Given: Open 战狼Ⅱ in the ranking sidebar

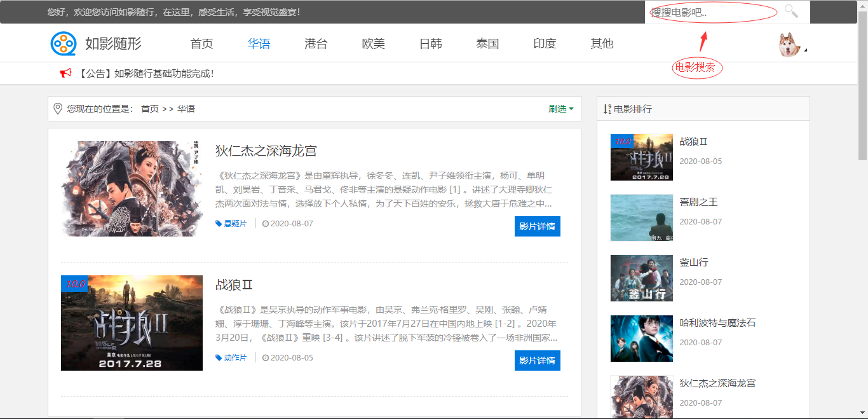Looking at the screenshot, I should click(x=693, y=142).
